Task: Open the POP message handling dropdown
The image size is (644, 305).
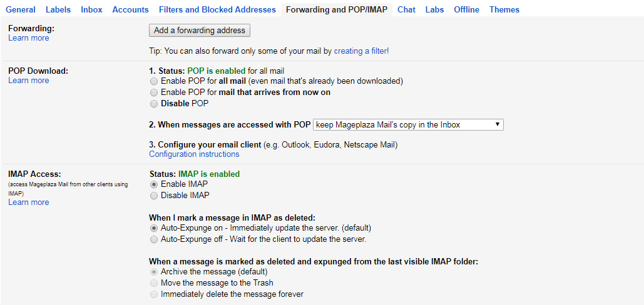Action: (x=408, y=125)
